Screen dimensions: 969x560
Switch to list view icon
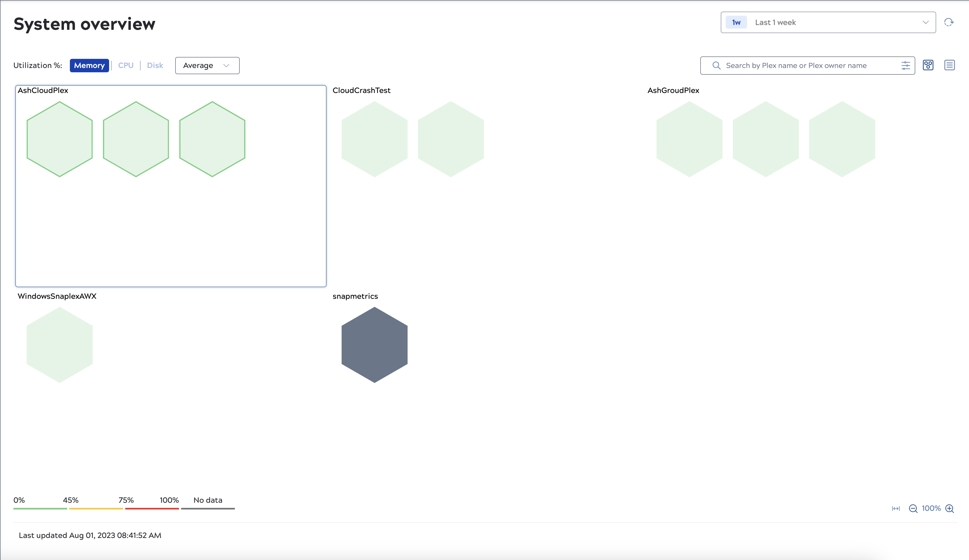949,65
